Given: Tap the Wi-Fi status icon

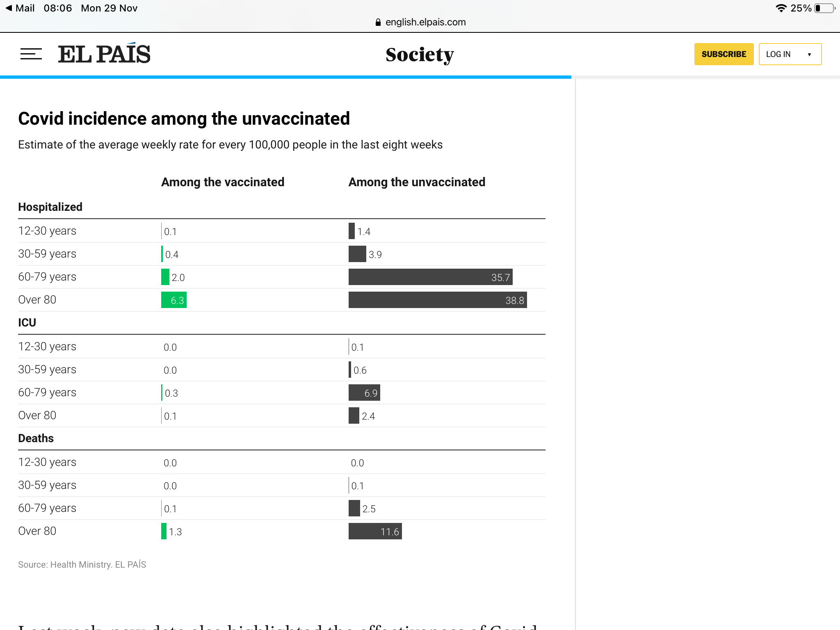Looking at the screenshot, I should pyautogui.click(x=781, y=8).
